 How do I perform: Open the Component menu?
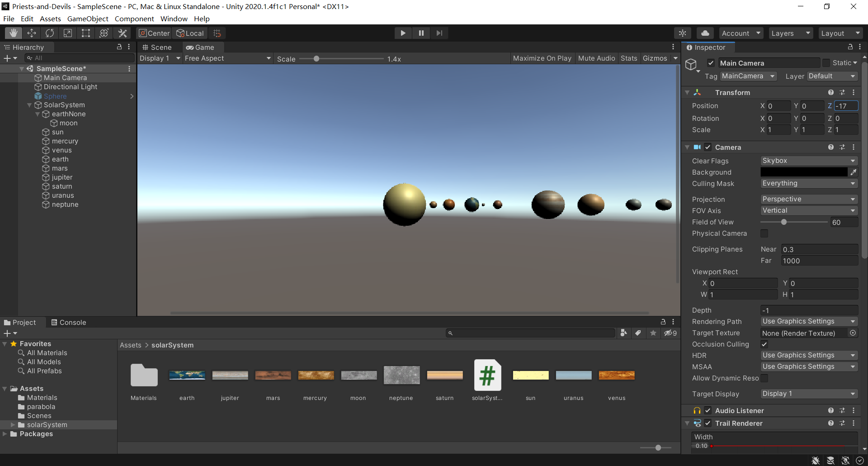pyautogui.click(x=134, y=19)
